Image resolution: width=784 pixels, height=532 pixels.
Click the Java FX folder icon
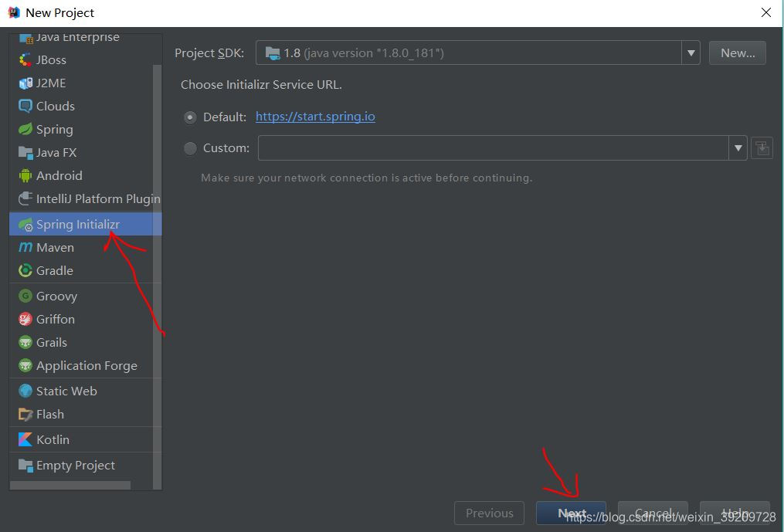click(25, 152)
